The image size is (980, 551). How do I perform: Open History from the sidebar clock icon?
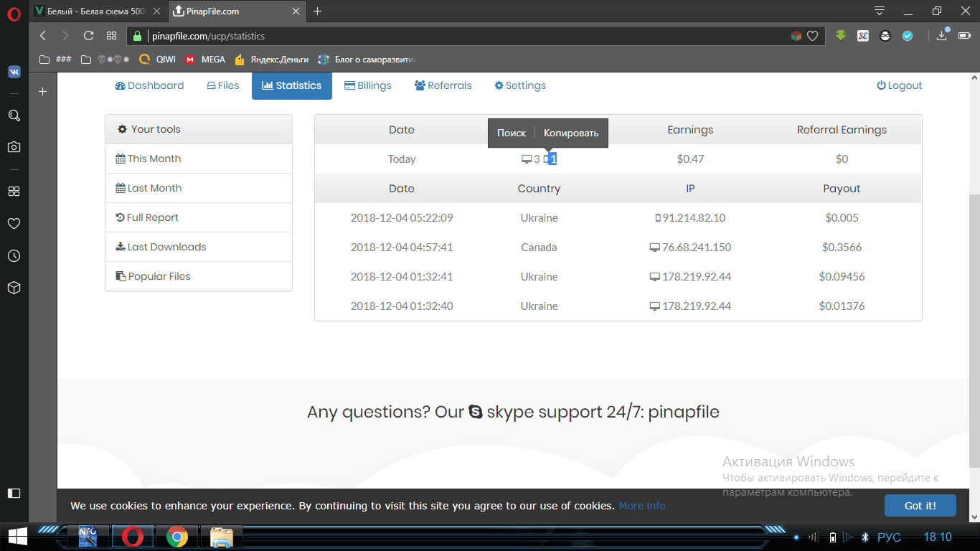[14, 256]
